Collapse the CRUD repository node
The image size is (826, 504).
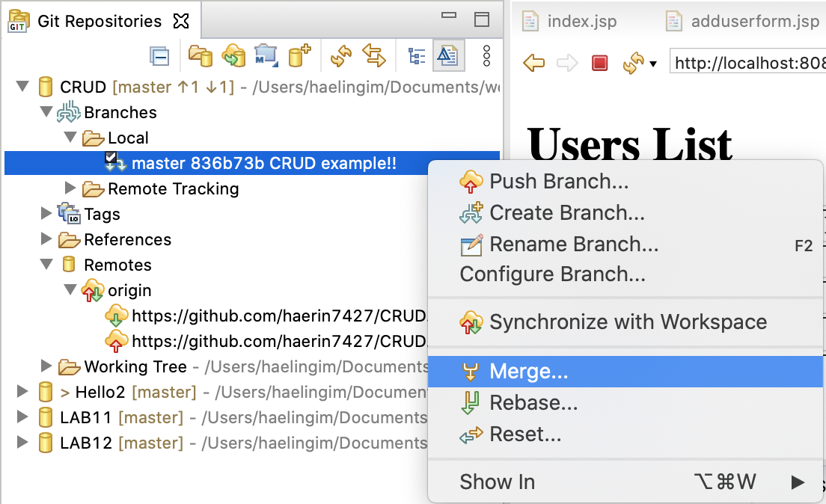[22, 86]
